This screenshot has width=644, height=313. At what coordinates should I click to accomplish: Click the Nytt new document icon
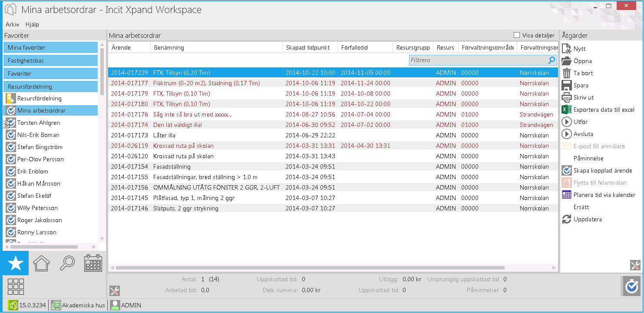[x=567, y=49]
